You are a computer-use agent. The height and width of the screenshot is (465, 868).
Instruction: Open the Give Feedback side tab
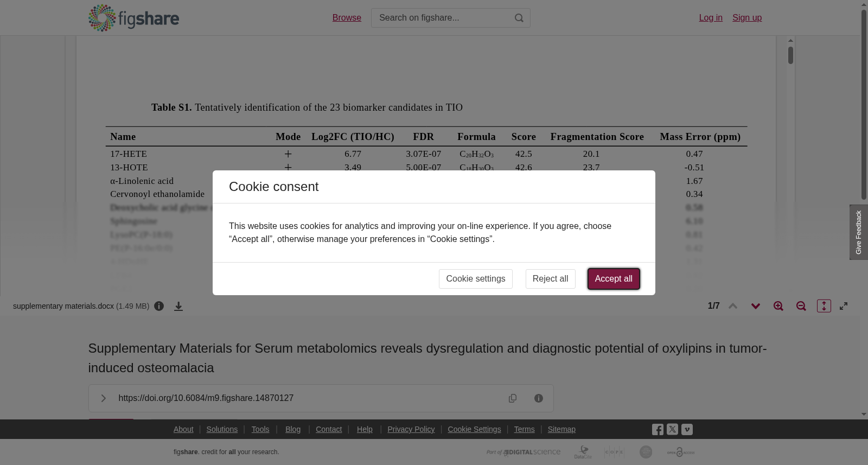click(859, 232)
